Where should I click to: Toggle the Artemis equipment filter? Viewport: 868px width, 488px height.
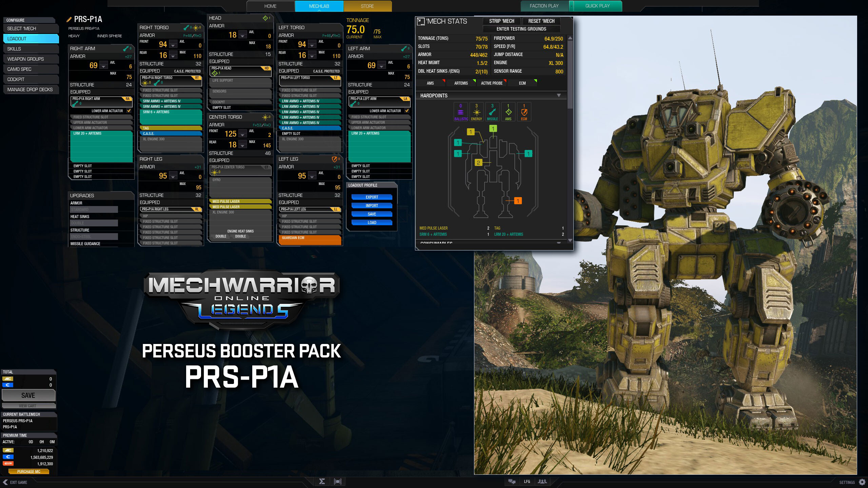(x=461, y=83)
